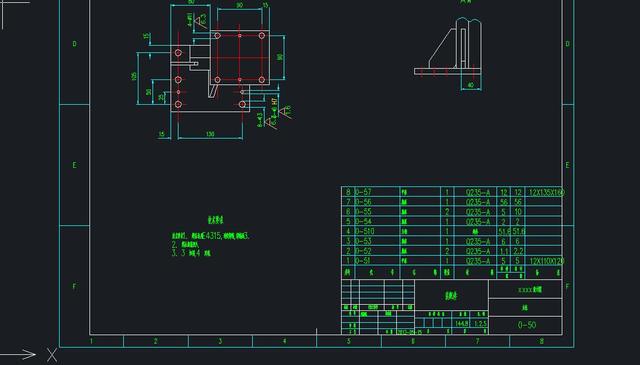The height and width of the screenshot is (365, 640).
Task: Click zone number 4 on bottom border
Action: point(284,341)
